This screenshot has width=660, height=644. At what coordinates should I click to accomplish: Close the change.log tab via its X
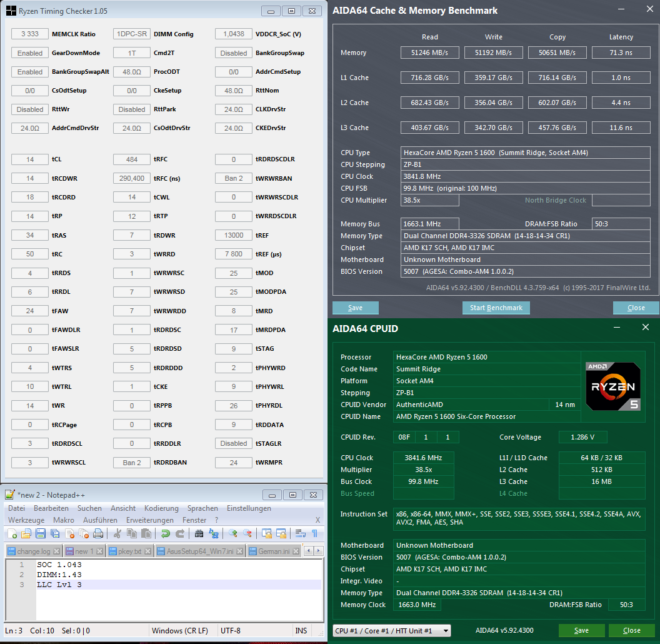point(57,551)
